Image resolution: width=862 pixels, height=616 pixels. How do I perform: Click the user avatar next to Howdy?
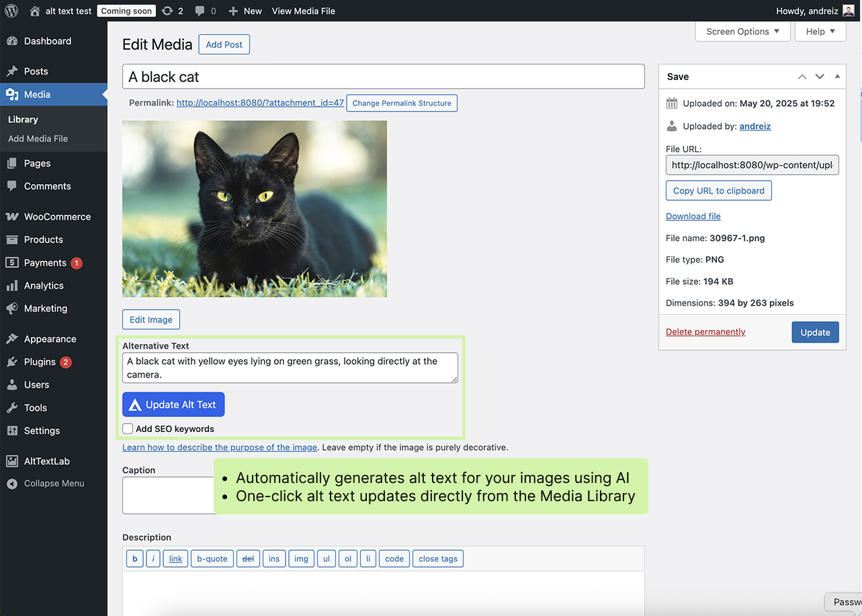(849, 11)
